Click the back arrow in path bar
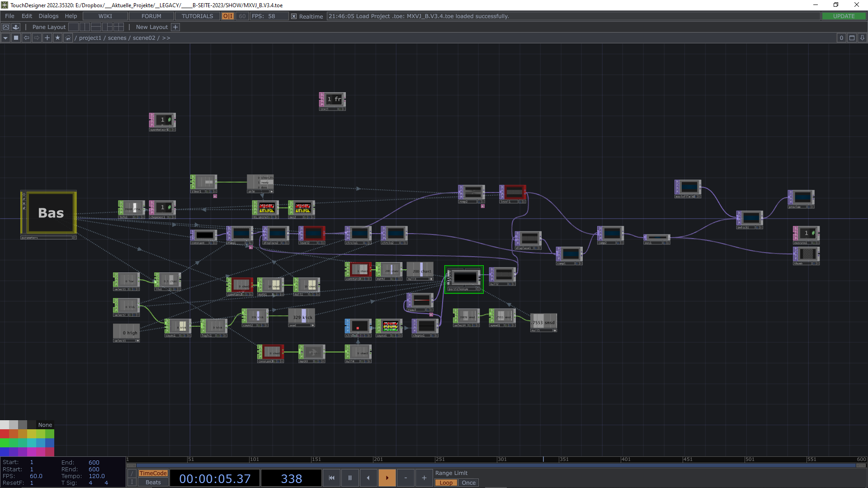868x488 pixels. [x=27, y=38]
